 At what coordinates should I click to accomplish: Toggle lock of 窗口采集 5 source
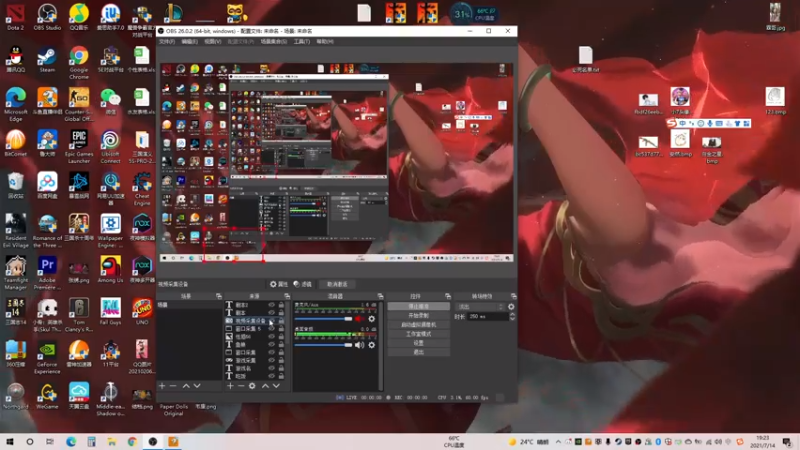click(281, 329)
